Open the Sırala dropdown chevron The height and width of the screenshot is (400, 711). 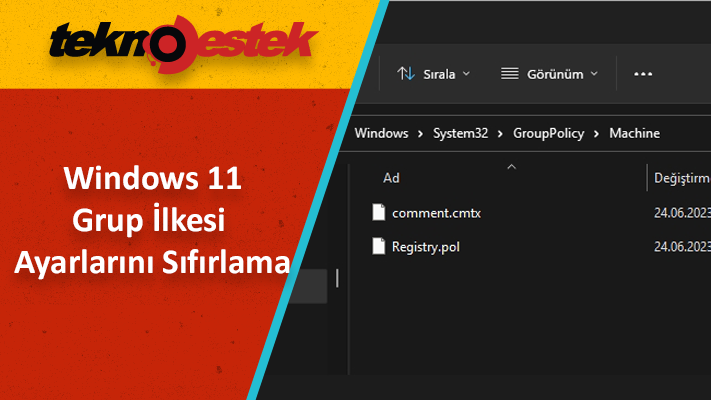coord(467,73)
